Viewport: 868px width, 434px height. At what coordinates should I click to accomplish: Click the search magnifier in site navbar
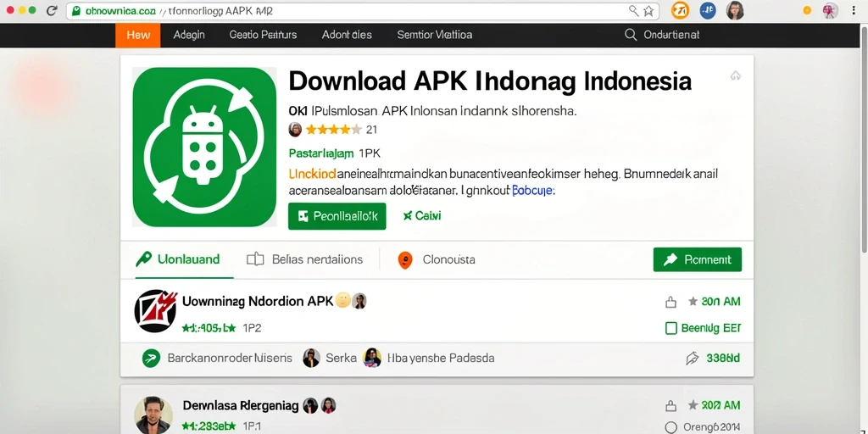point(631,35)
